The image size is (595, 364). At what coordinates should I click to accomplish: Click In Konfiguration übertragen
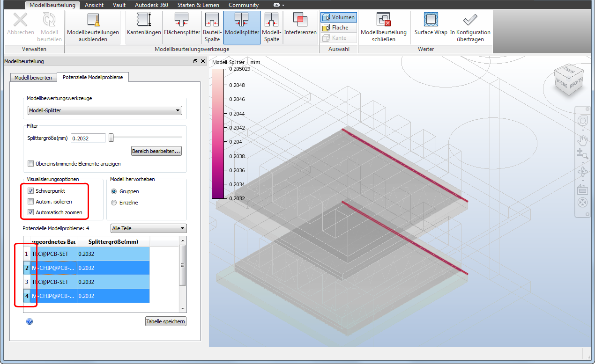(x=470, y=27)
